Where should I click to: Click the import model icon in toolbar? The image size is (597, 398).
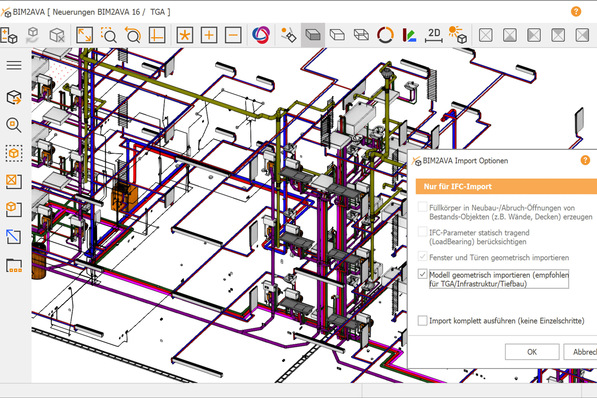[9, 35]
